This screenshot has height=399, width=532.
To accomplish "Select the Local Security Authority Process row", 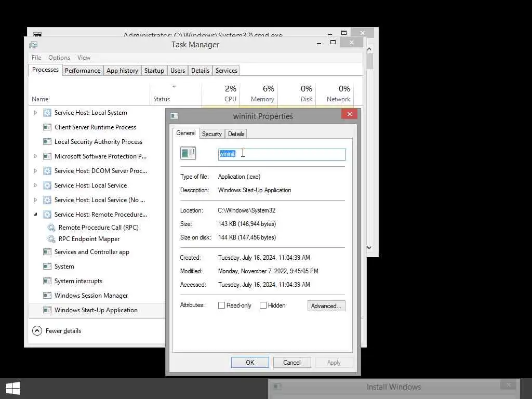I will click(97, 142).
